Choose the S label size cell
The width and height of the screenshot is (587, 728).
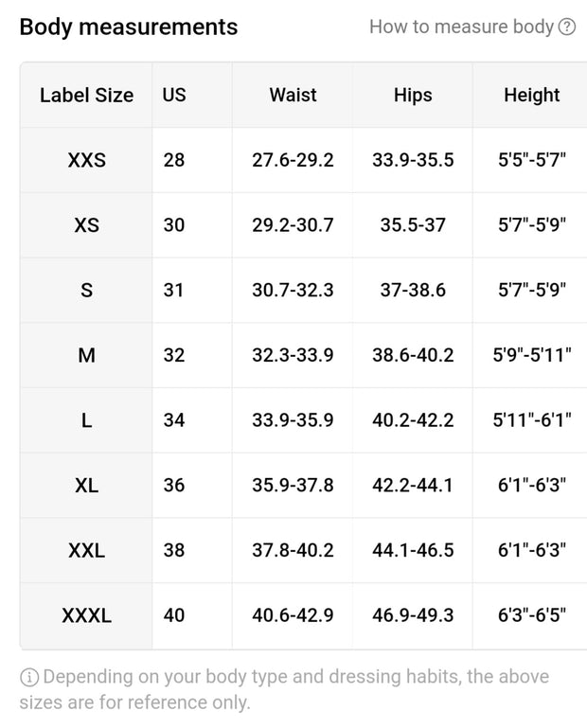pyautogui.click(x=86, y=291)
